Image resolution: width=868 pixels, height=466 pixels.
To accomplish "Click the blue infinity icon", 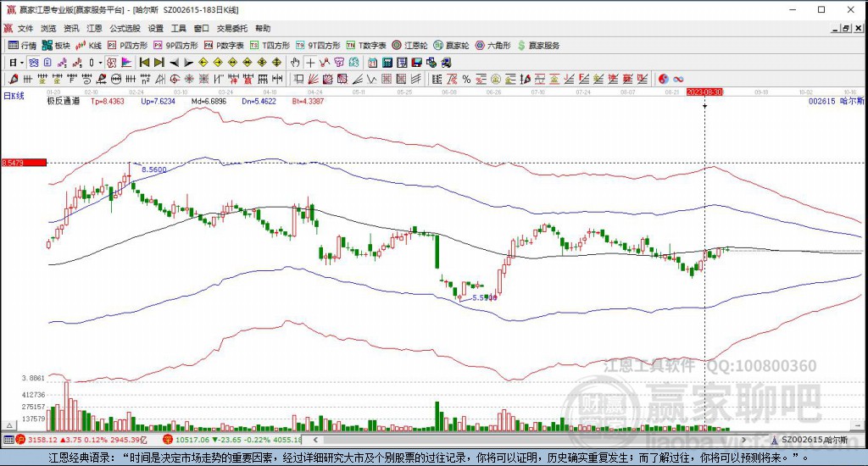I will tap(678, 79).
